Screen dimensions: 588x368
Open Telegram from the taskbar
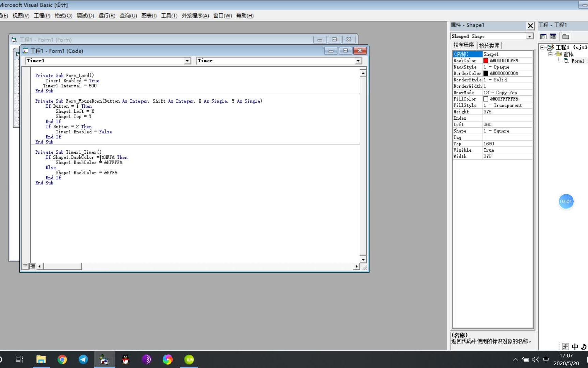point(83,359)
